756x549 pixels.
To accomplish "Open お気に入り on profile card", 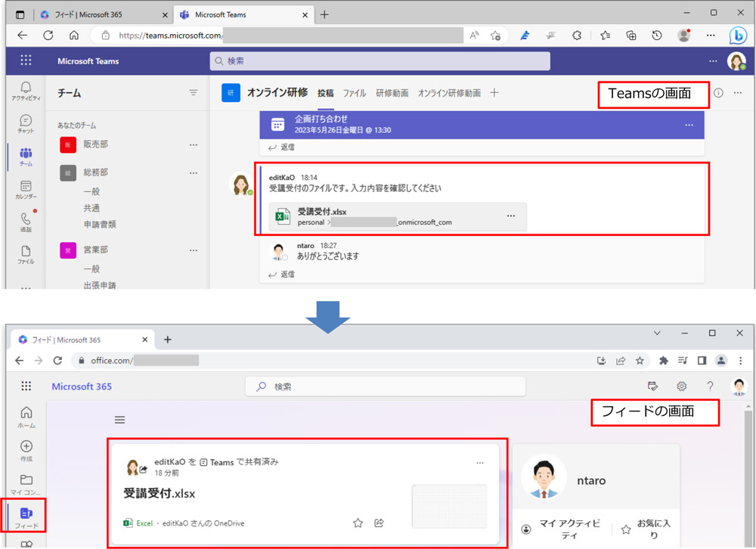I will (647, 529).
